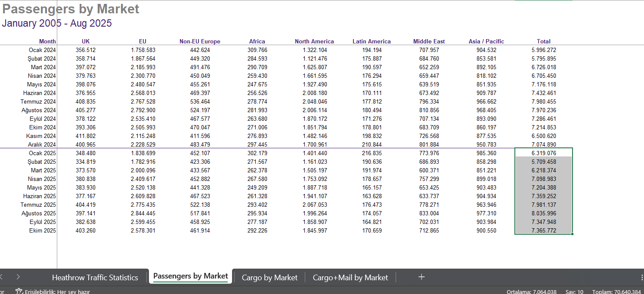This screenshot has height=294, width=644.
Task: Click the Ocak 2025 Total cell 6.319.076
Action: click(543, 153)
